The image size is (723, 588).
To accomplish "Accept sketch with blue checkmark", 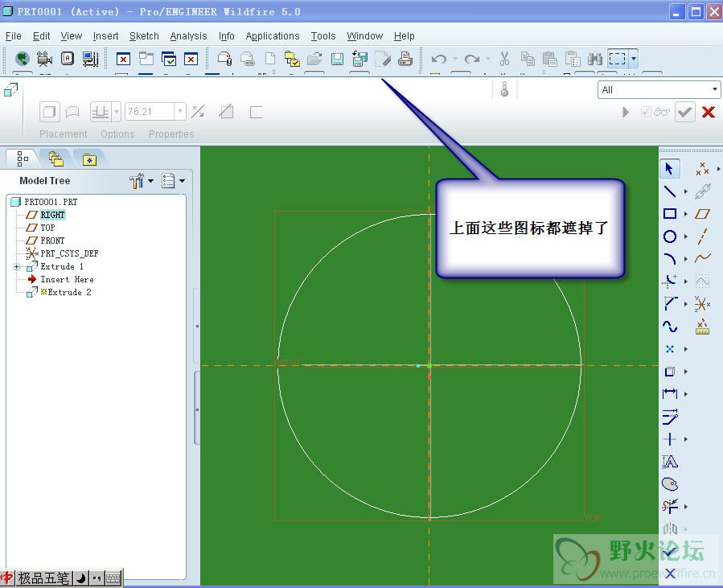I will coord(670,551).
